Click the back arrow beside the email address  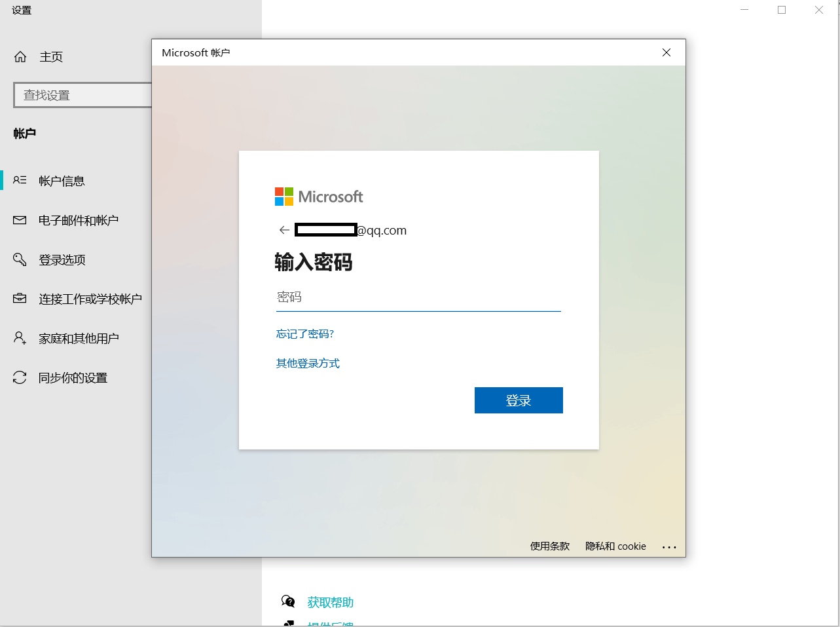(x=284, y=230)
